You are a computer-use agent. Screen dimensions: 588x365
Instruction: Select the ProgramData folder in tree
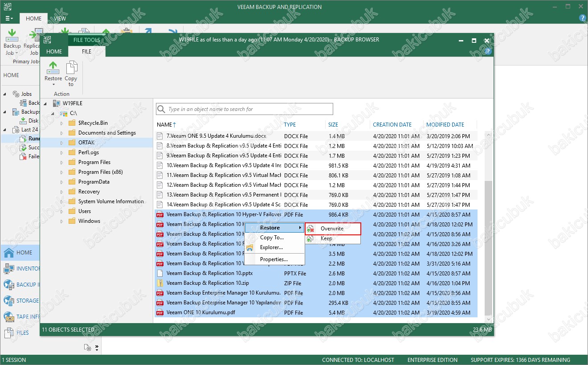tap(94, 182)
